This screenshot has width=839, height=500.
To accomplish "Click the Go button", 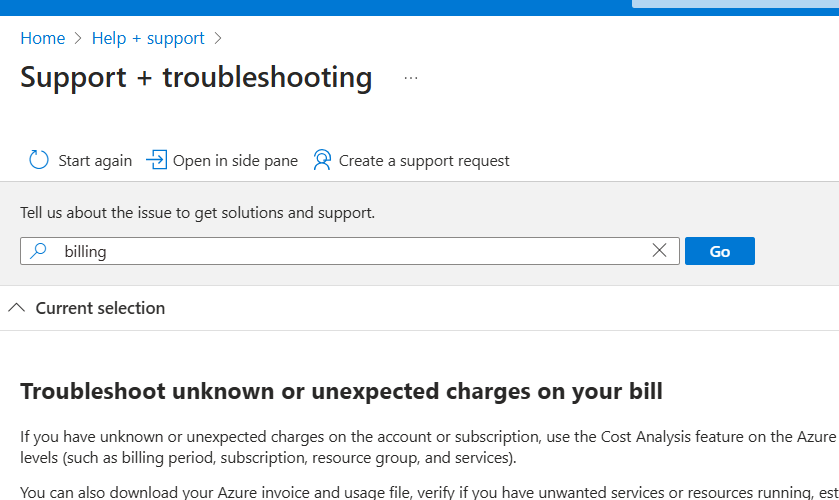I will point(720,251).
